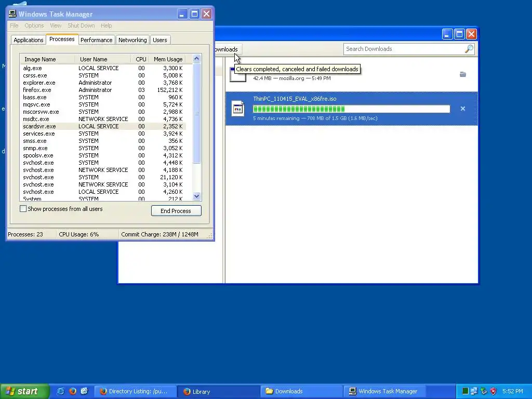Switch to Directory Listing taskbar window
Image resolution: width=532 pixels, height=399 pixels.
click(x=135, y=391)
